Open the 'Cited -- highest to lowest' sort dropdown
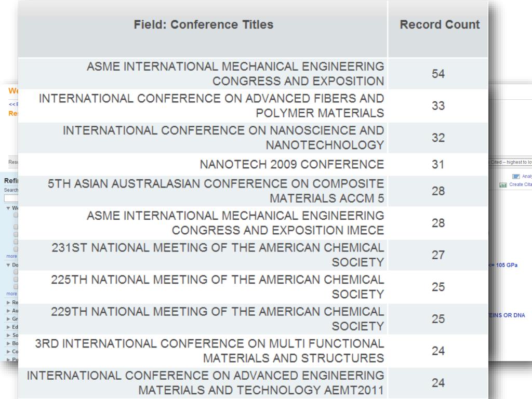The image size is (532, 399). [x=510, y=162]
